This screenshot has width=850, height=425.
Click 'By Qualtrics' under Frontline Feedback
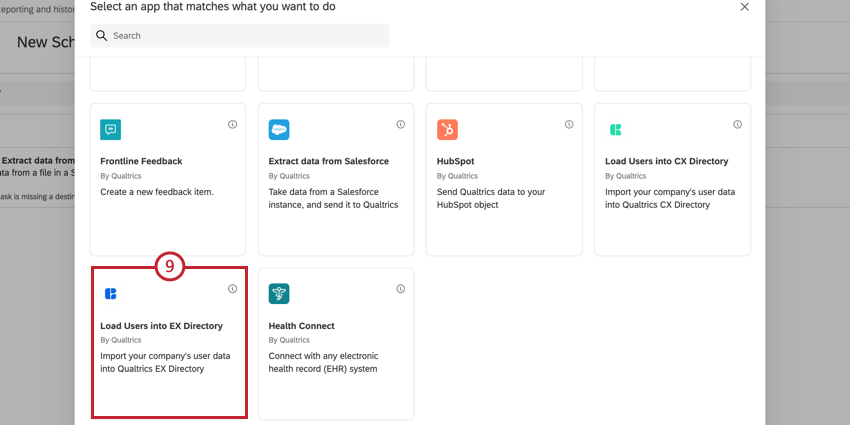(121, 176)
